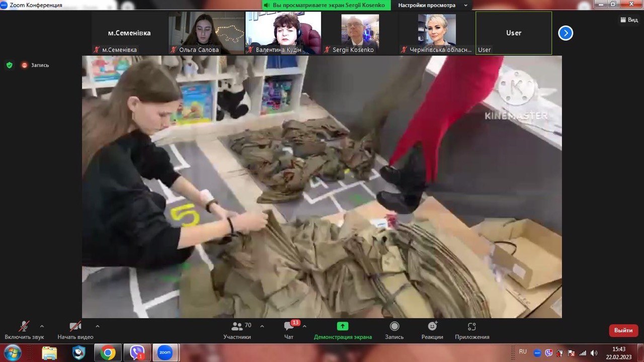
Task: Start recording with the Запись toolbar button
Action: pos(394,331)
